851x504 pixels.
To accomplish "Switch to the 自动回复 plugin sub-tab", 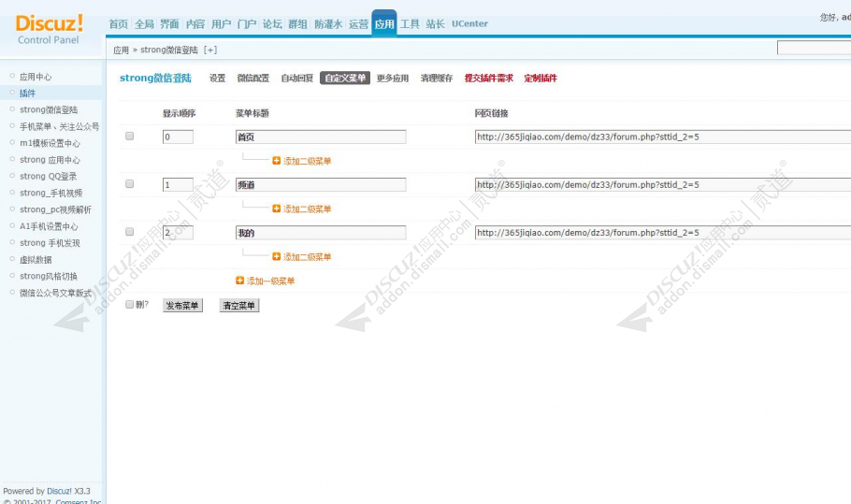I will pyautogui.click(x=296, y=79).
